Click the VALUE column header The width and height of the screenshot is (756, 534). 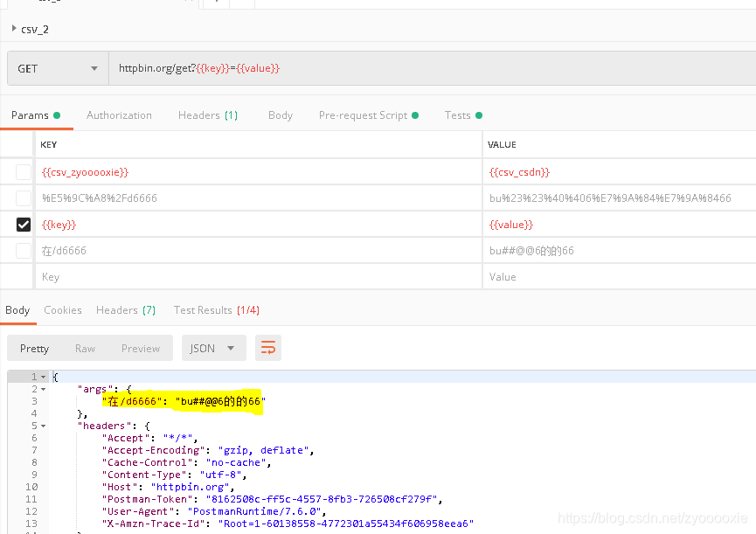[x=502, y=144]
